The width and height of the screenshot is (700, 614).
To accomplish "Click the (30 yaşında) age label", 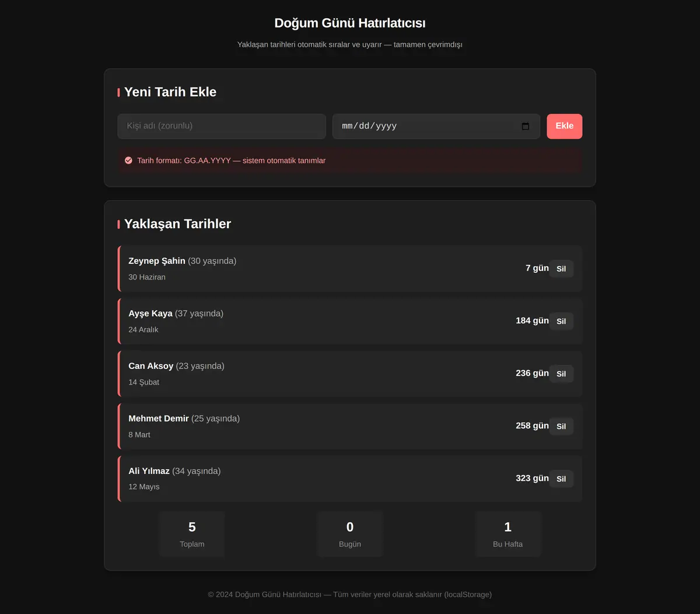I will coord(212,261).
